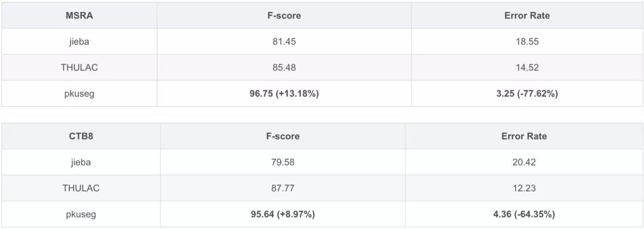This screenshot has height=230, width=644.
Task: Click jieba row label in MSRA table
Action: (79, 42)
